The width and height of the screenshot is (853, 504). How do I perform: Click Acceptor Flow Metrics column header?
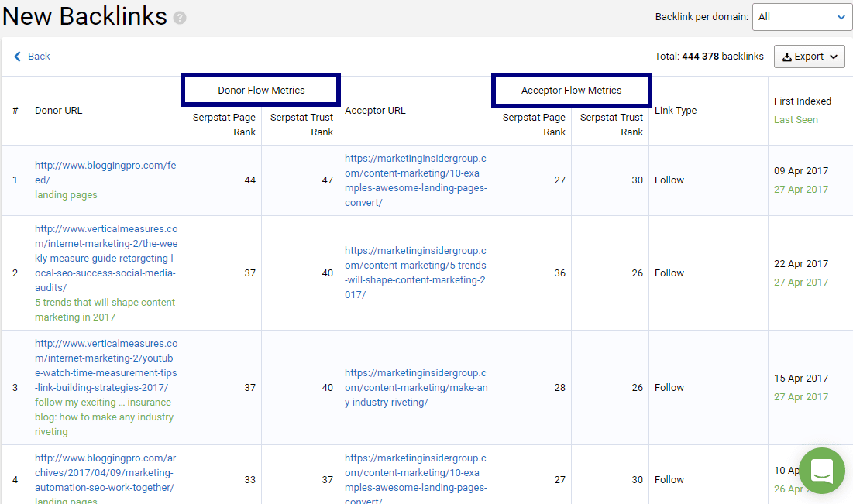[571, 91]
